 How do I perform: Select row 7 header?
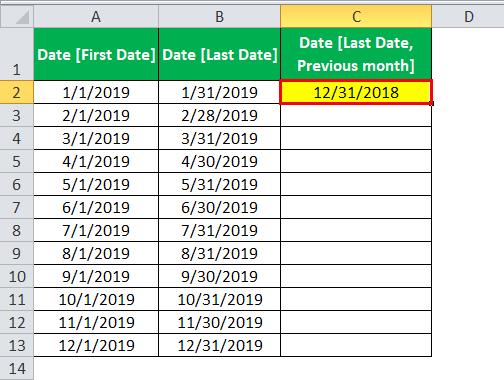tap(17, 207)
